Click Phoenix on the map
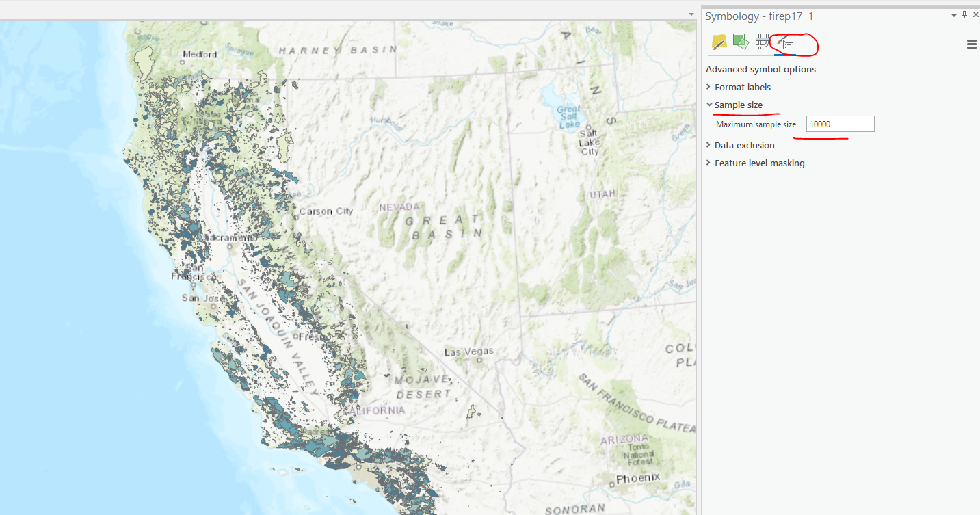This screenshot has height=515, width=980. pyautogui.click(x=637, y=478)
